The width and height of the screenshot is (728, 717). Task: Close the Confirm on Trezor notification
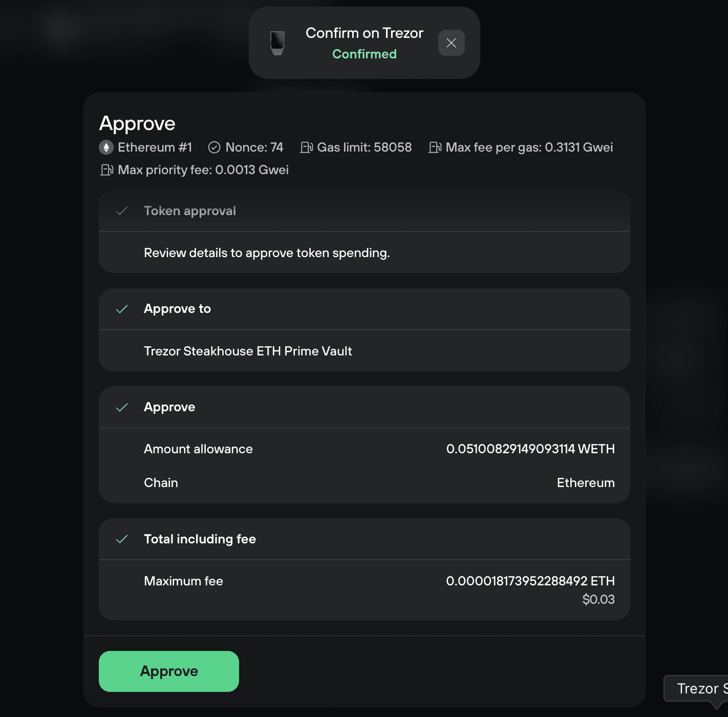pyautogui.click(x=451, y=43)
